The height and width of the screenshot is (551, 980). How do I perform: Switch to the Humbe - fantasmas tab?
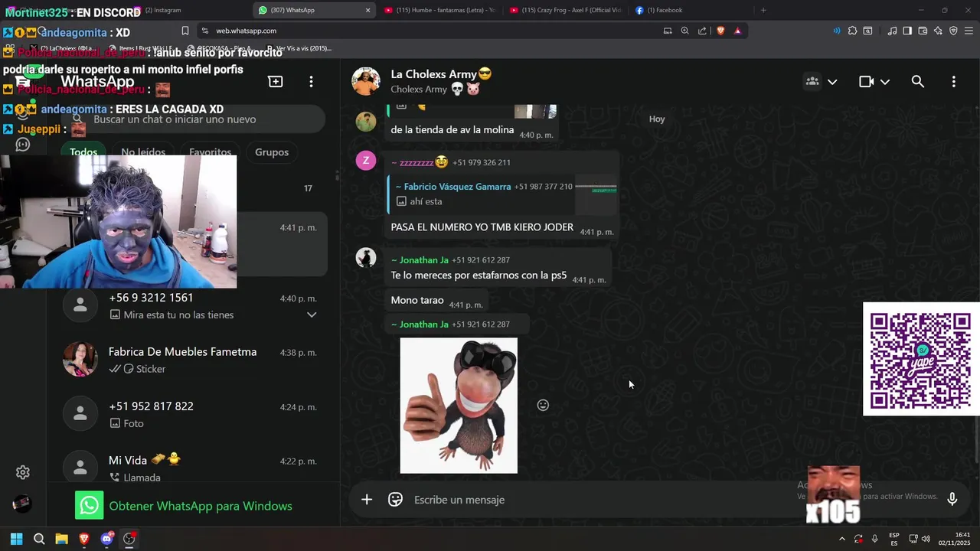pos(440,10)
